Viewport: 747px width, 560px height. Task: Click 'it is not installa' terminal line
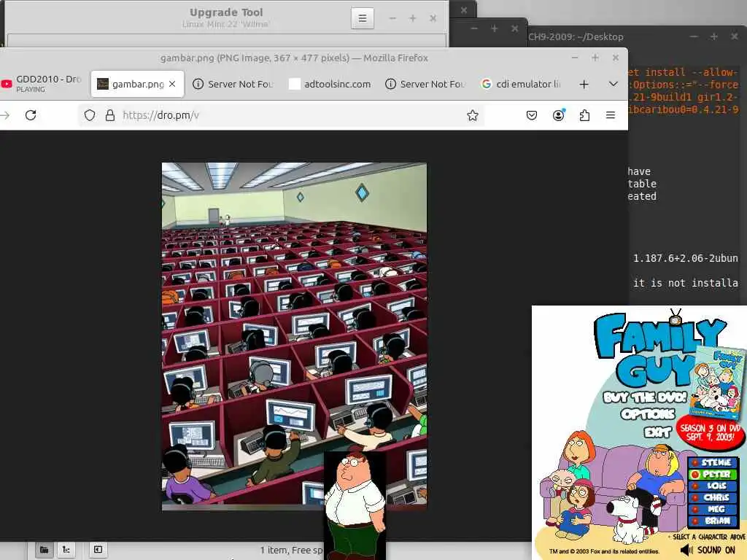pyautogui.click(x=686, y=283)
